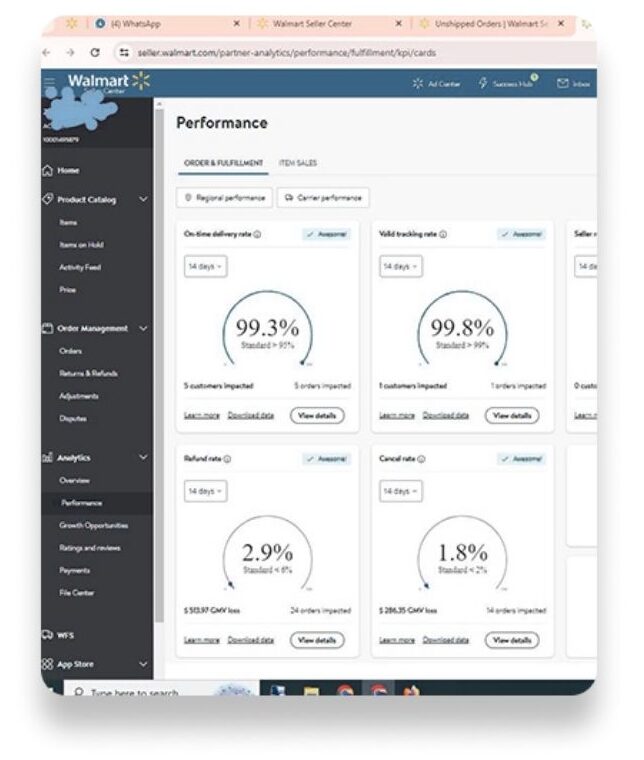Open Disputes in sidebar

(x=73, y=418)
